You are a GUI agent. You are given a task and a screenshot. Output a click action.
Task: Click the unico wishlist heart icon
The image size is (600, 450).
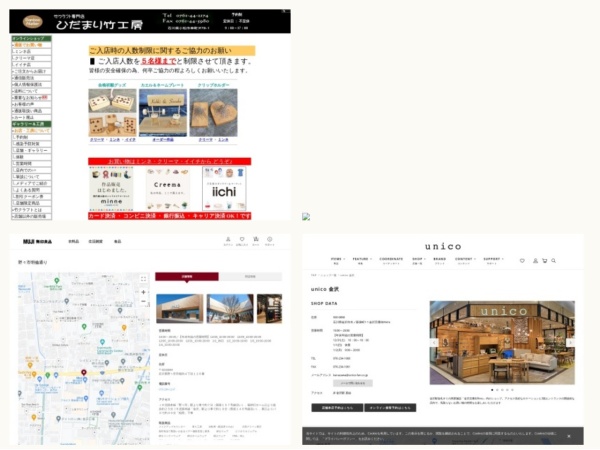tap(522, 261)
